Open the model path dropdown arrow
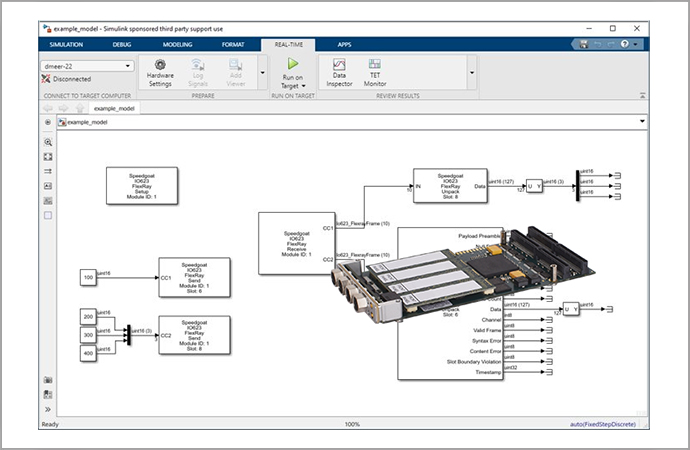This screenshot has width=690, height=450. [642, 121]
